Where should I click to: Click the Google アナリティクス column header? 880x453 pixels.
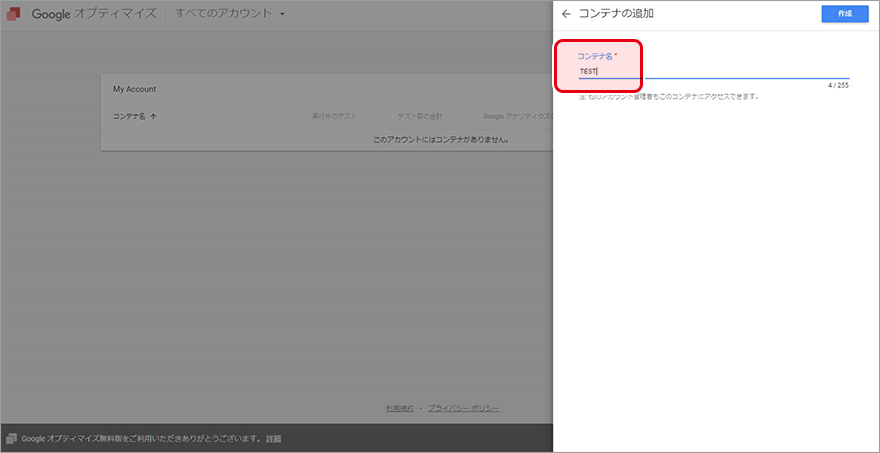[517, 116]
